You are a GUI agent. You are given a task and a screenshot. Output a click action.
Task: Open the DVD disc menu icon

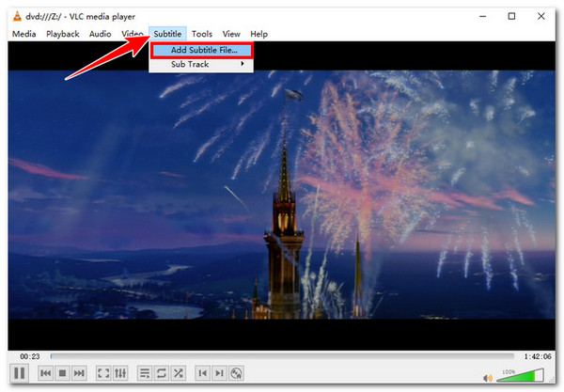(x=236, y=373)
